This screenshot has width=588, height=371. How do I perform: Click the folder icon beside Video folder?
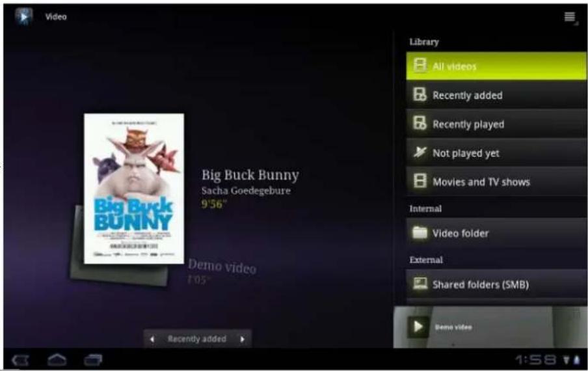pyautogui.click(x=420, y=232)
